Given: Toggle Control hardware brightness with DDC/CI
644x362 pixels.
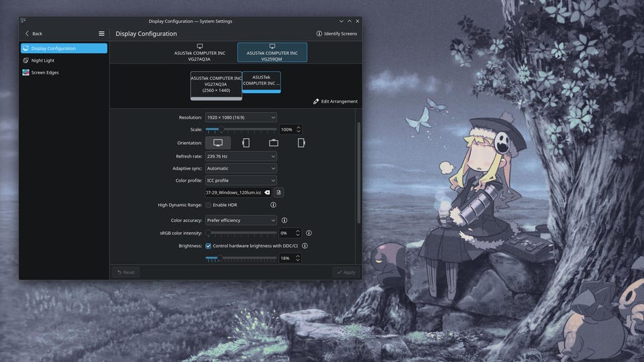Looking at the screenshot, I should tap(208, 246).
